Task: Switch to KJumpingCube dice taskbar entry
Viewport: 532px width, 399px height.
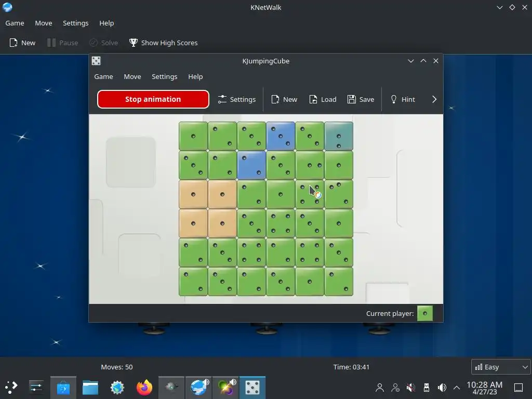Action: pos(252,387)
